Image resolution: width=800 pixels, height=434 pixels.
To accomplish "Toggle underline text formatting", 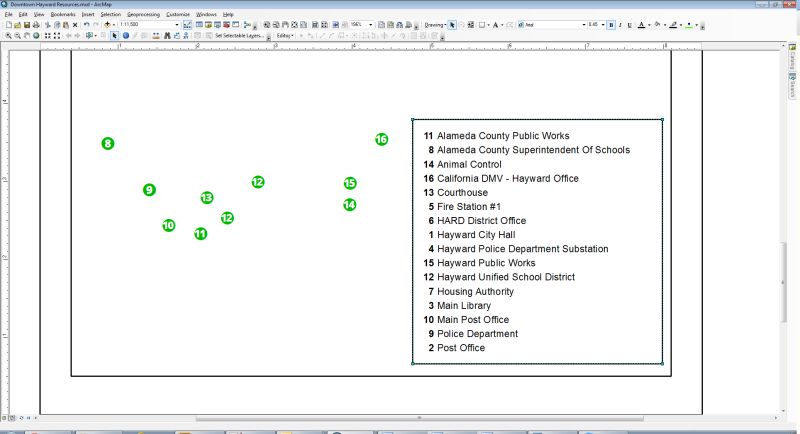I will click(x=630, y=24).
